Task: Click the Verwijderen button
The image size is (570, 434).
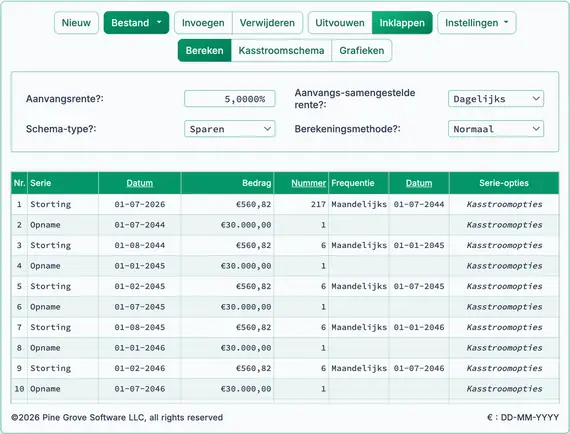Action: [267, 23]
